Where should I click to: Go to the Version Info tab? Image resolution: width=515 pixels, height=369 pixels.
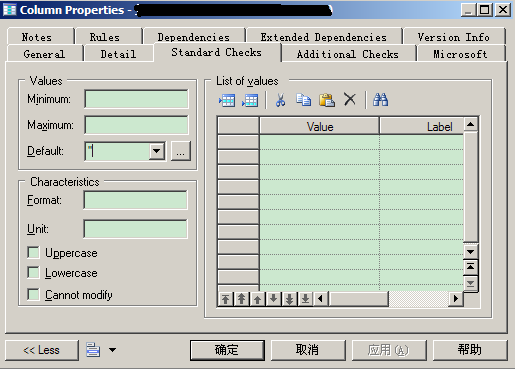click(453, 37)
